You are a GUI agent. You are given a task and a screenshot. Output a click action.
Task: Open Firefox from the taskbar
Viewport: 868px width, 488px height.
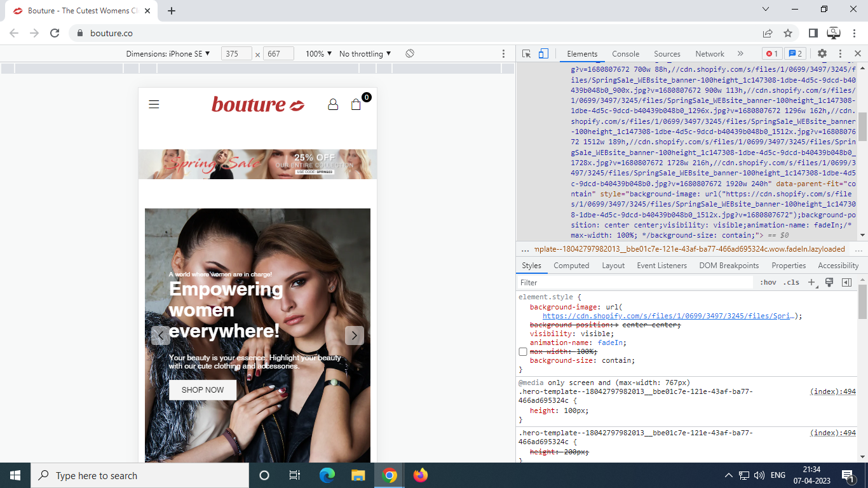(x=421, y=475)
